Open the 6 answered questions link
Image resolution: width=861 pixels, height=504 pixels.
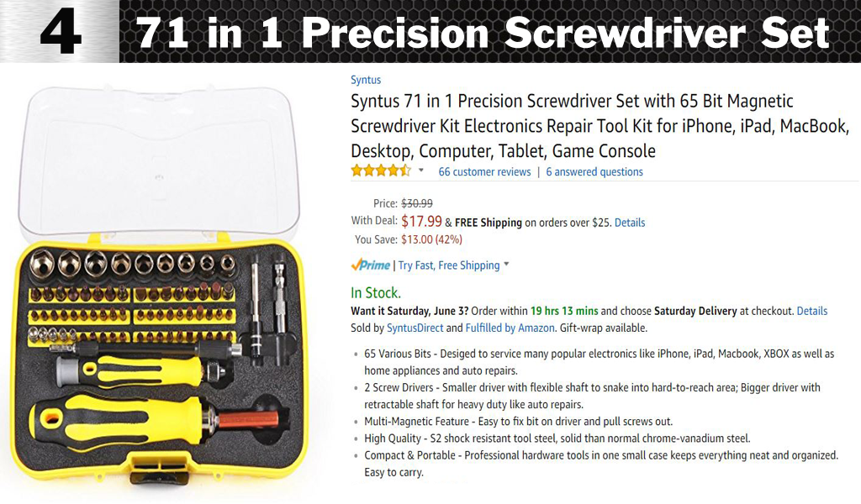(594, 172)
